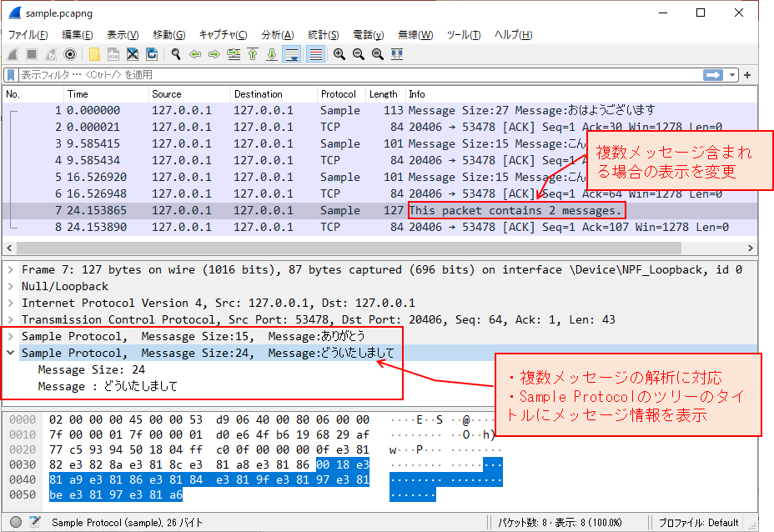Click the capture file properties status icon
This screenshot has height=532, width=774.
pos(34,522)
